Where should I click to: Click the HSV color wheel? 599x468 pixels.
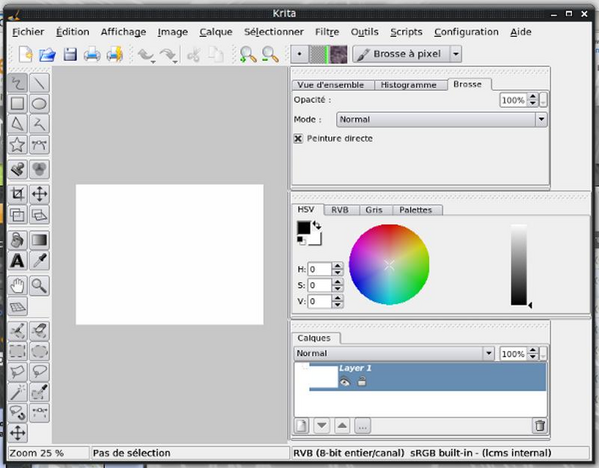[389, 264]
